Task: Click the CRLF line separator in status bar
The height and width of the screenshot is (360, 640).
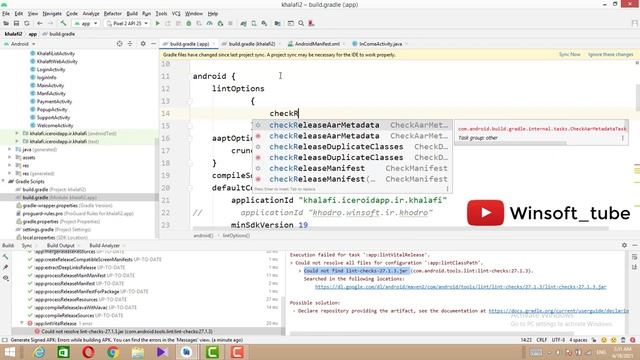Action: coord(542,340)
